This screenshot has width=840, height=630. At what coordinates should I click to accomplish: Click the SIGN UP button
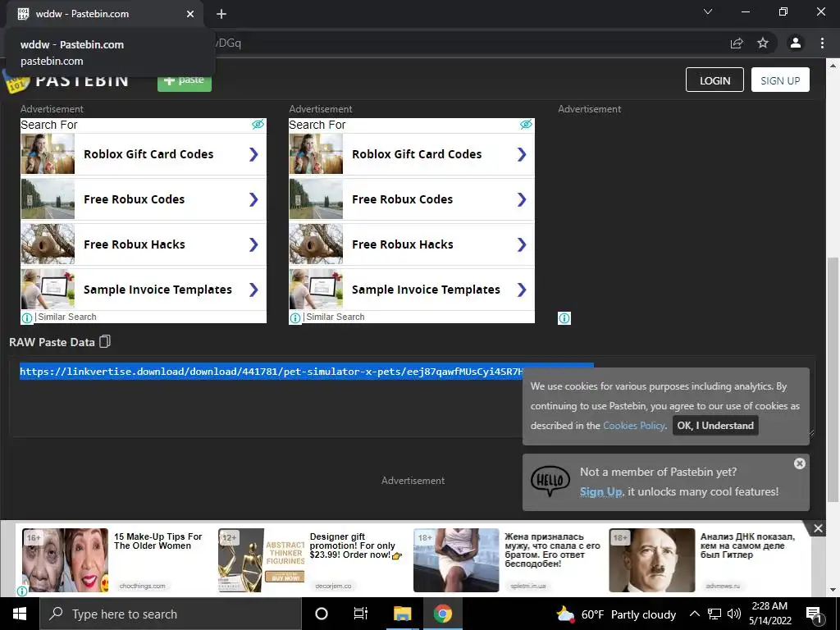[780, 80]
